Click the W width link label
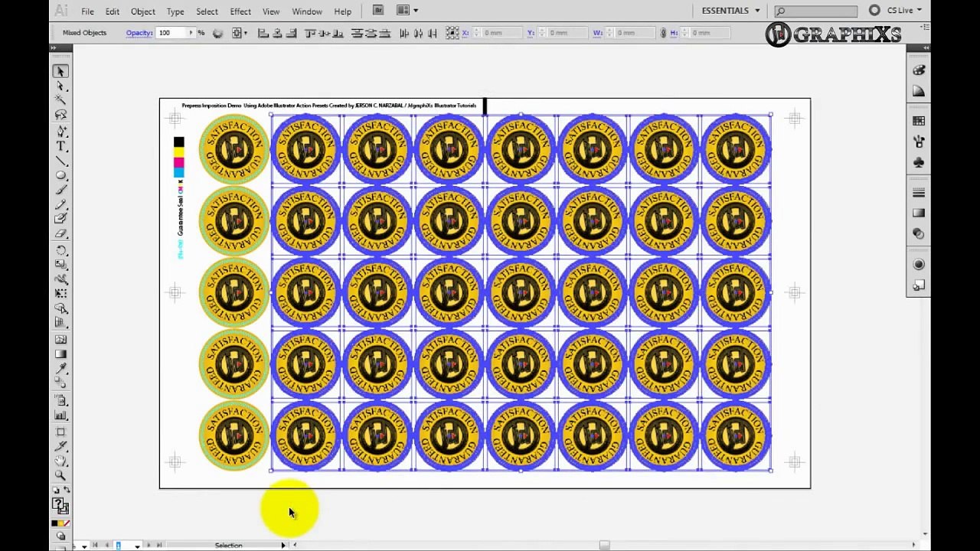980x551 pixels. pyautogui.click(x=598, y=33)
